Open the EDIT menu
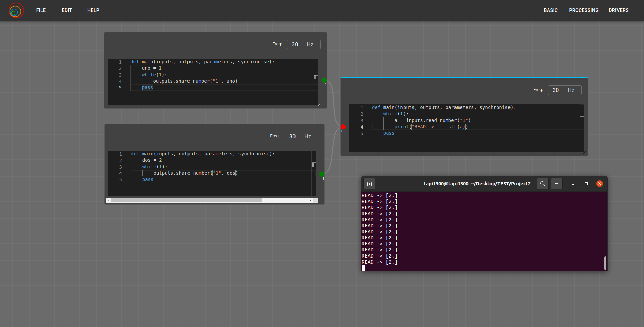Viewport: 644px width, 327px height. pos(67,10)
